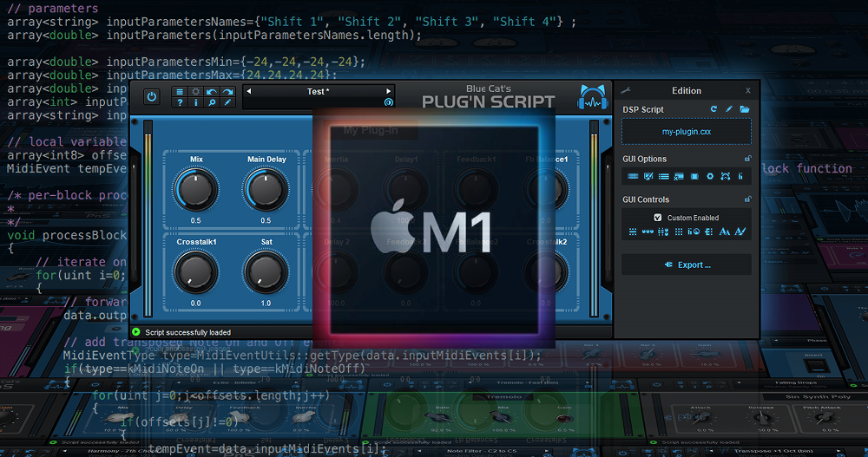Click the DSP Script section label
Viewport: 868px width, 457px height.
[642, 109]
